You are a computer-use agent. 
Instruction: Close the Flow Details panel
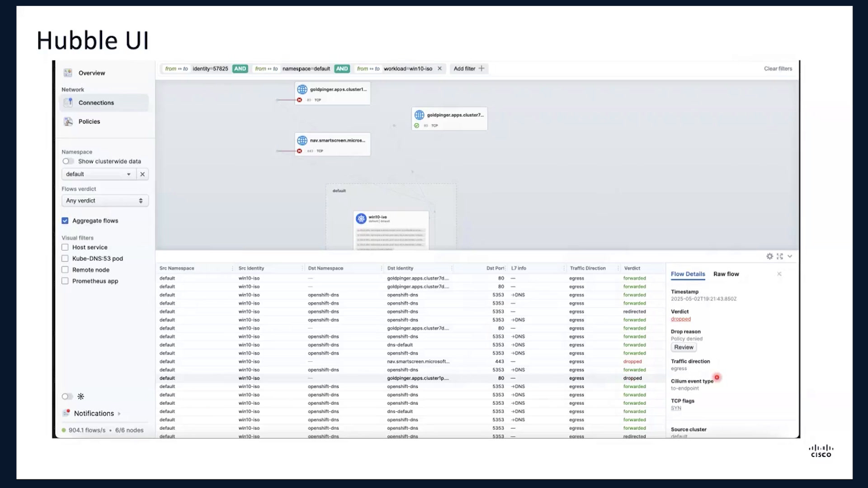pos(779,274)
